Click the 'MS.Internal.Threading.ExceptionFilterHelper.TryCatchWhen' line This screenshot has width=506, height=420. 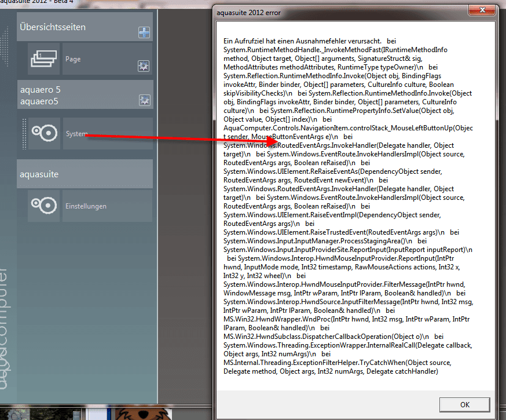pyautogui.click(x=337, y=363)
